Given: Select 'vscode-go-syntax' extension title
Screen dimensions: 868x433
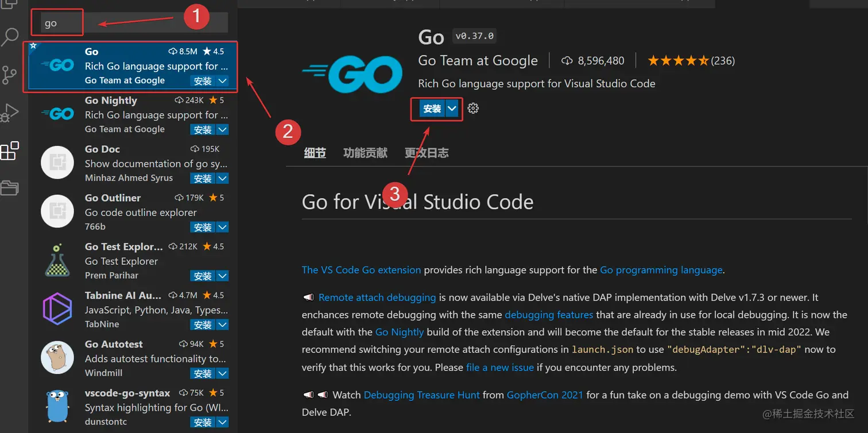Looking at the screenshot, I should click(127, 393).
